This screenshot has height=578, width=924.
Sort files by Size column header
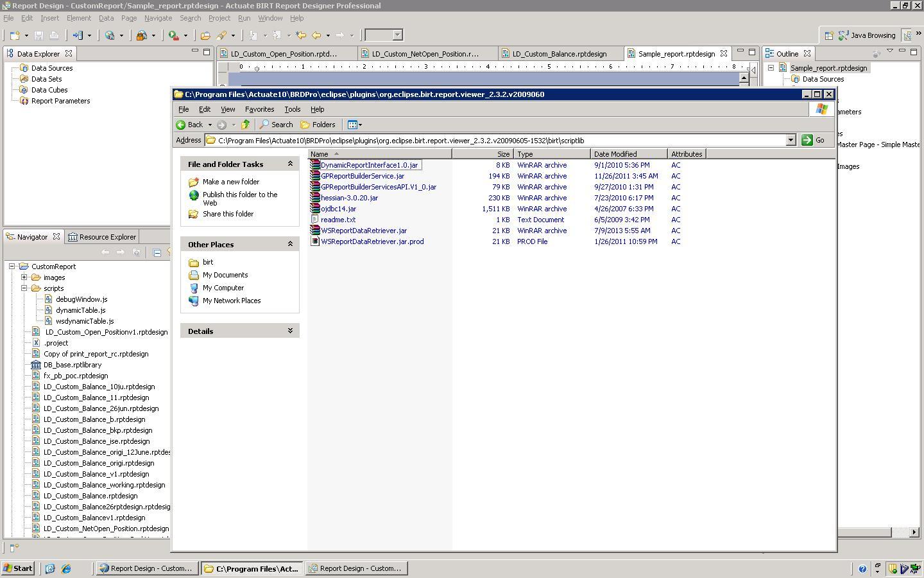483,154
